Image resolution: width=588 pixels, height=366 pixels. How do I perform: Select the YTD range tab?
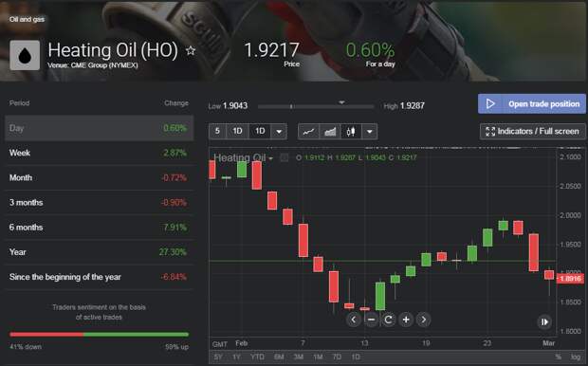click(257, 357)
